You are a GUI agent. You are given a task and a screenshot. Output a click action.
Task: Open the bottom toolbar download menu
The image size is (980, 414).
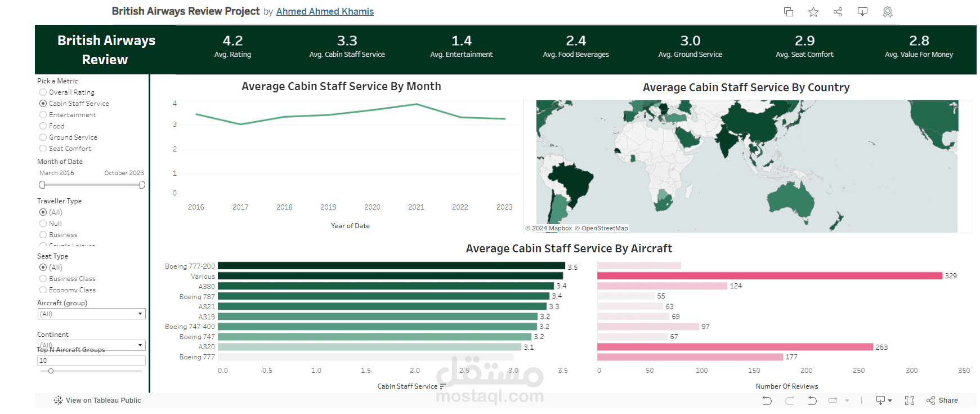[884, 400]
